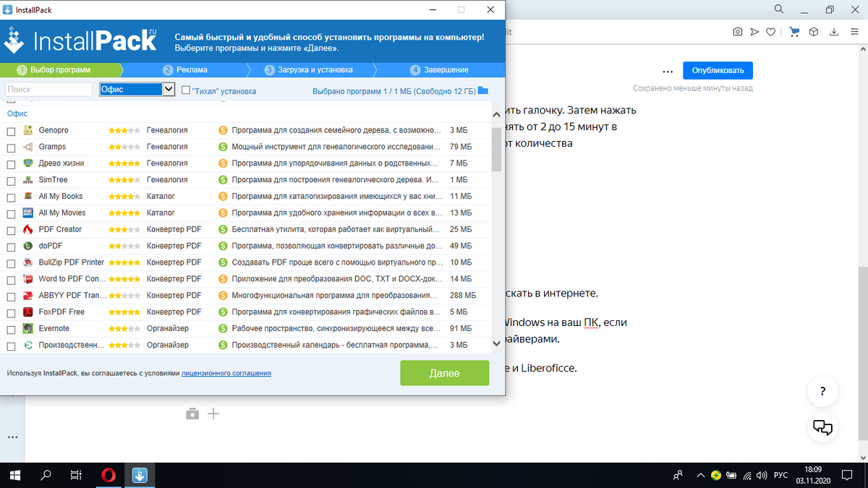
Task: Check the Genopro checkbox
Action: click(11, 131)
